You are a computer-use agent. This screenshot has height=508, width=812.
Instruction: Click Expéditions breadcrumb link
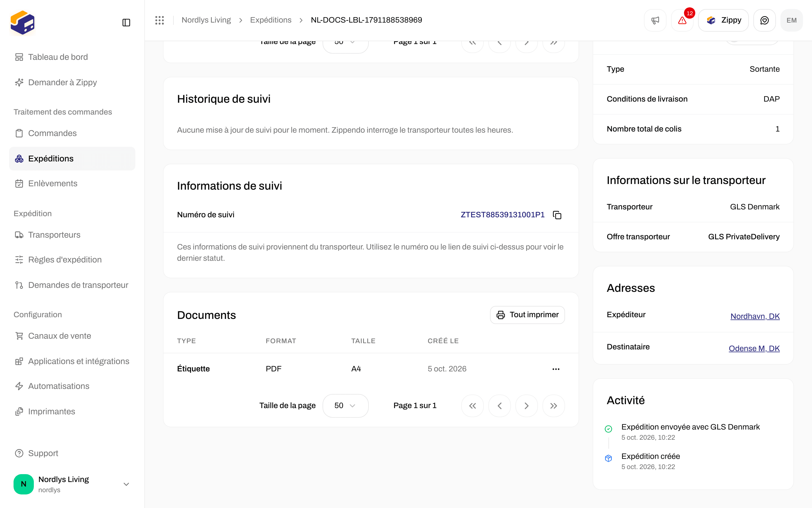coord(270,20)
